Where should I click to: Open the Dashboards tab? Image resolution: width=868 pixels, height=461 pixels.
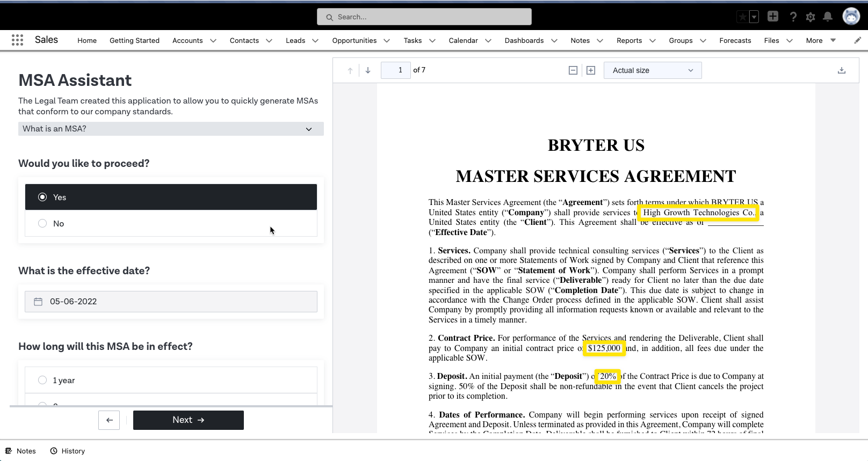pyautogui.click(x=524, y=40)
